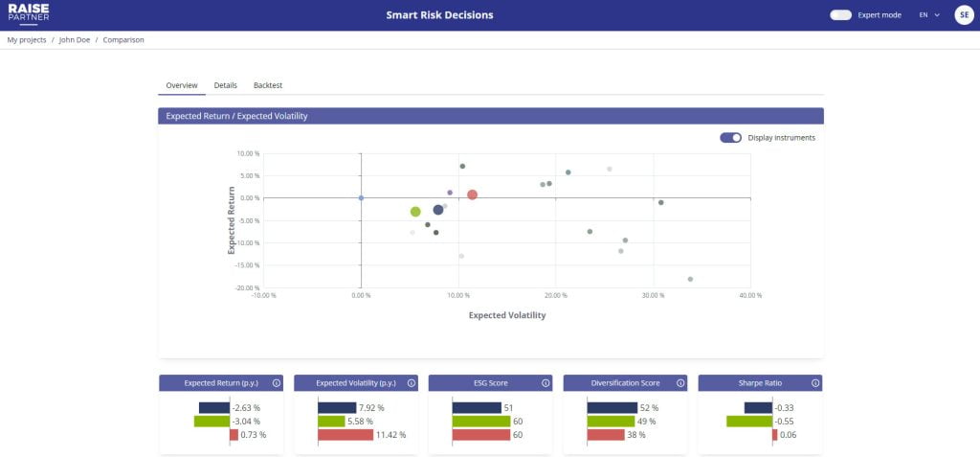Click the Raise Partner logo
This screenshot has width=980, height=457.
point(28,14)
